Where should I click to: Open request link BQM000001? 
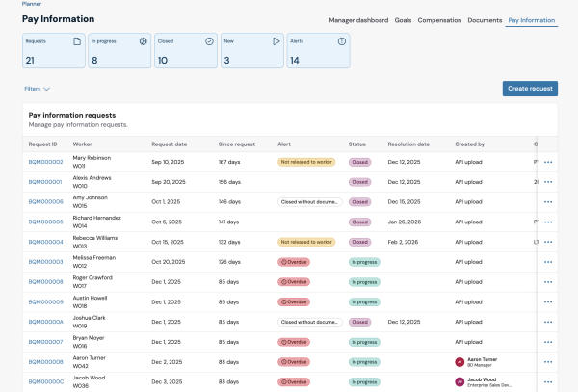click(x=45, y=182)
